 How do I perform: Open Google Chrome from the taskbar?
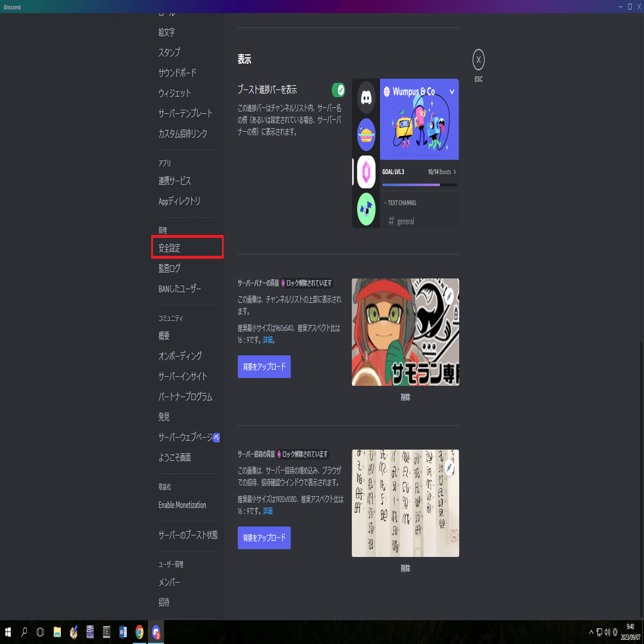tap(139, 631)
